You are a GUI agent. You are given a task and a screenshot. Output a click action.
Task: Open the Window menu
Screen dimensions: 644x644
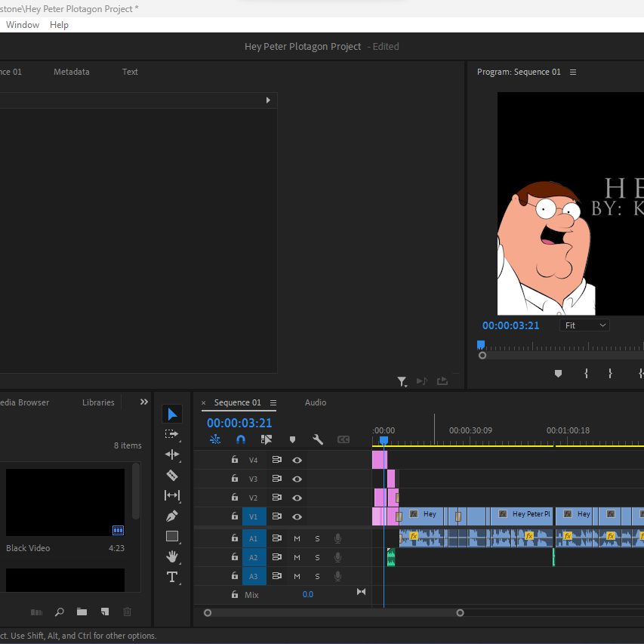(x=23, y=25)
